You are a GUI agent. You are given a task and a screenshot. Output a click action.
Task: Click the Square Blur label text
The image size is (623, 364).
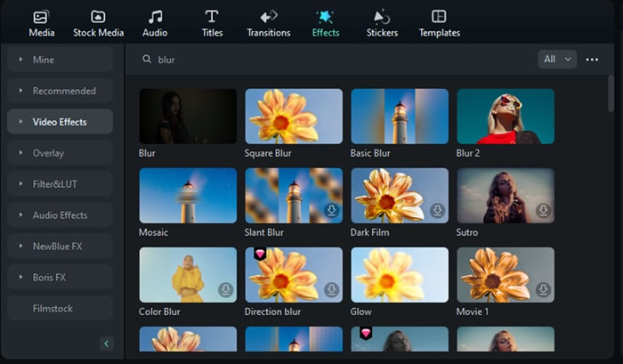(268, 153)
